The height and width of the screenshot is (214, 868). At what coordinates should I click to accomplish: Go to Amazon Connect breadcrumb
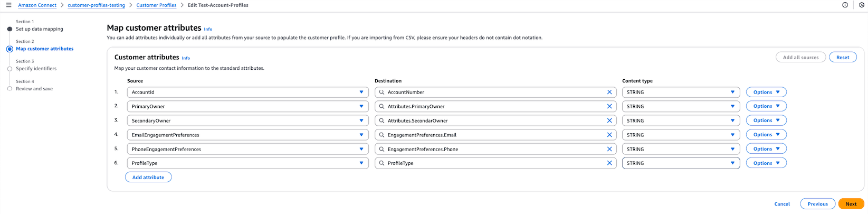click(37, 5)
